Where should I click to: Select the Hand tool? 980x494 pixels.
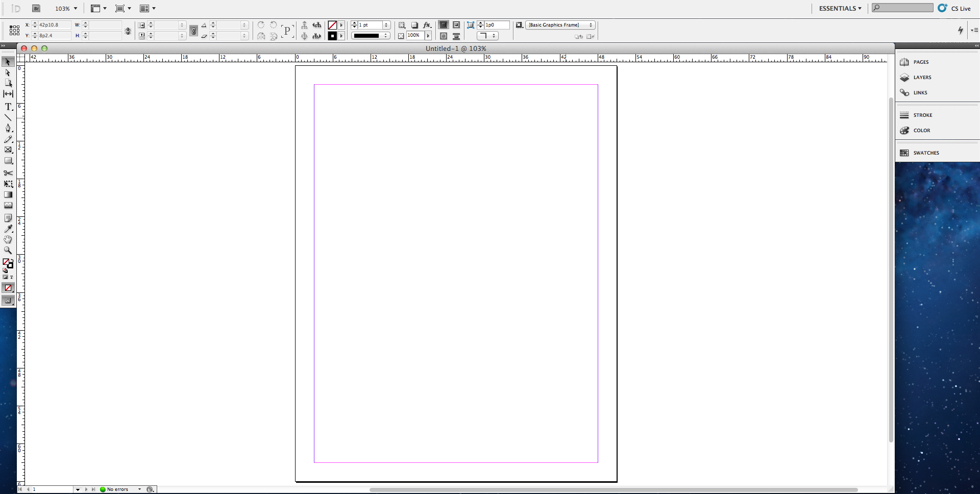pyautogui.click(x=8, y=239)
